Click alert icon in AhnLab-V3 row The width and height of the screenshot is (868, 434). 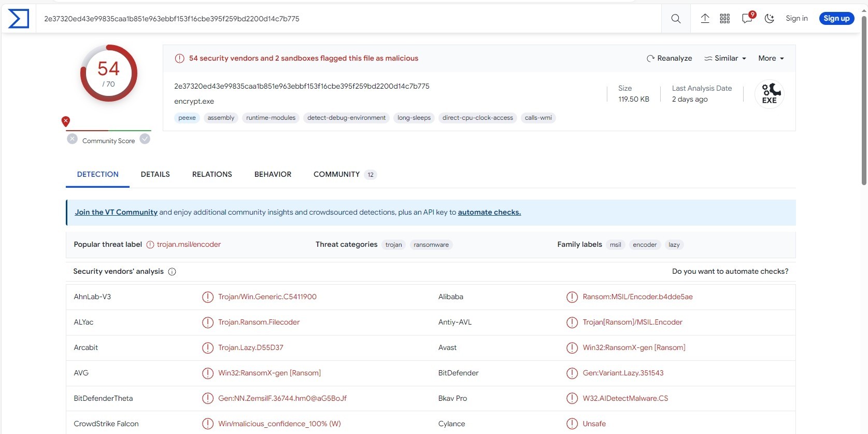208,297
